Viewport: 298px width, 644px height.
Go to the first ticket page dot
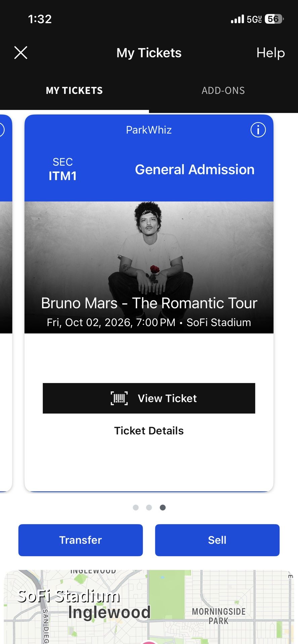pyautogui.click(x=136, y=507)
